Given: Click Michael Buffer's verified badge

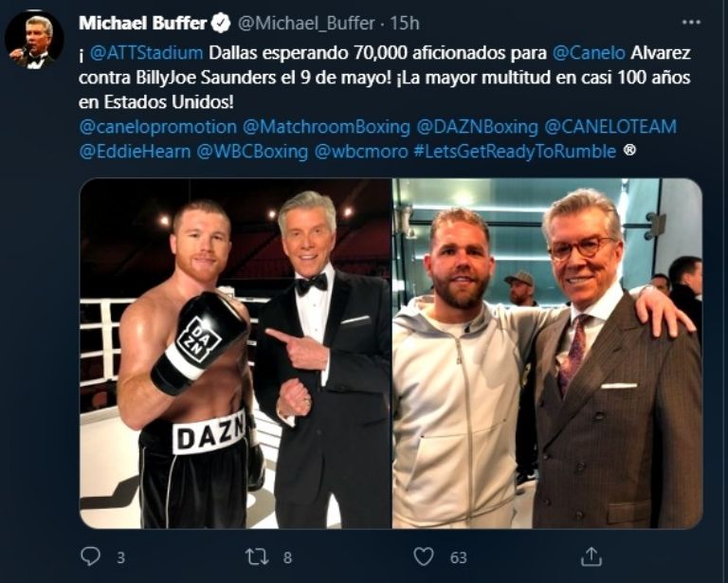Looking at the screenshot, I should pos(221,23).
